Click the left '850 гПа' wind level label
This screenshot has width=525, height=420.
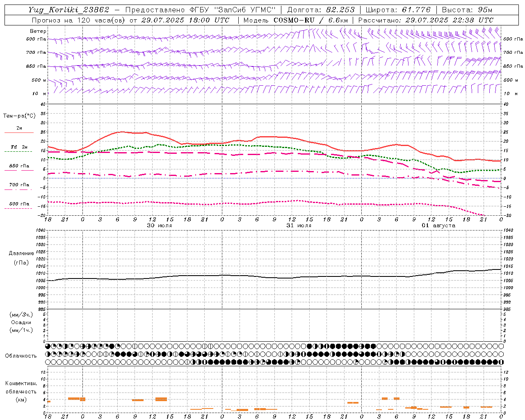pyautogui.click(x=36, y=66)
